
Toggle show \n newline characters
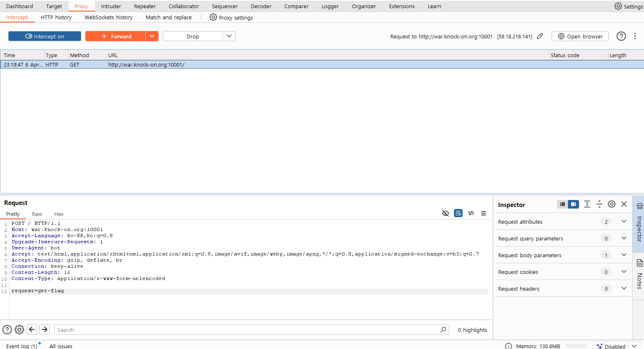[471, 213]
